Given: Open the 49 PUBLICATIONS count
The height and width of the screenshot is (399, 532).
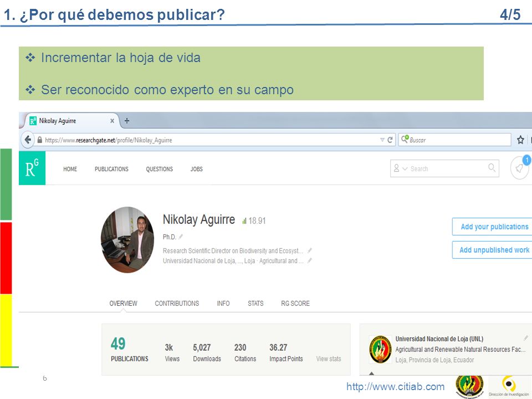Looking at the screenshot, I should [129, 349].
